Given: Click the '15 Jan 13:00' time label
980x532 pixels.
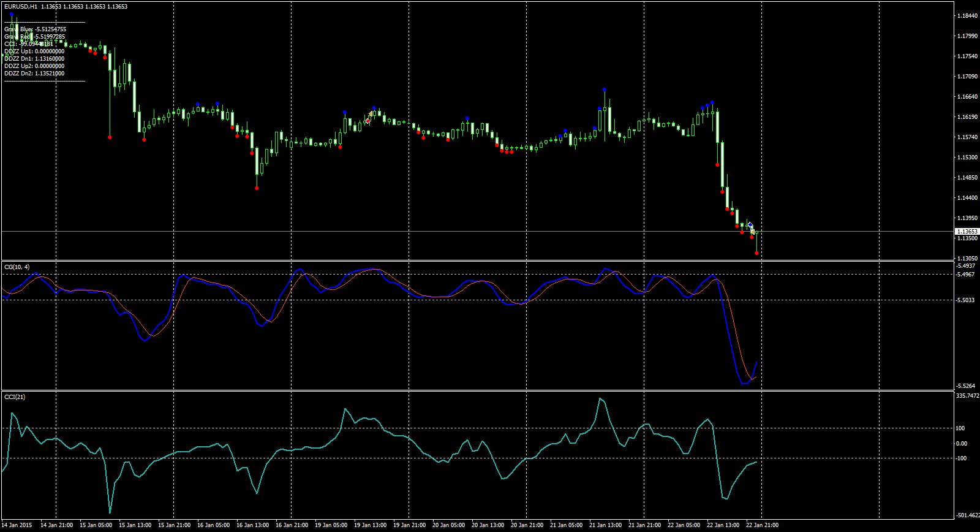Looking at the screenshot, I should pos(135,525).
